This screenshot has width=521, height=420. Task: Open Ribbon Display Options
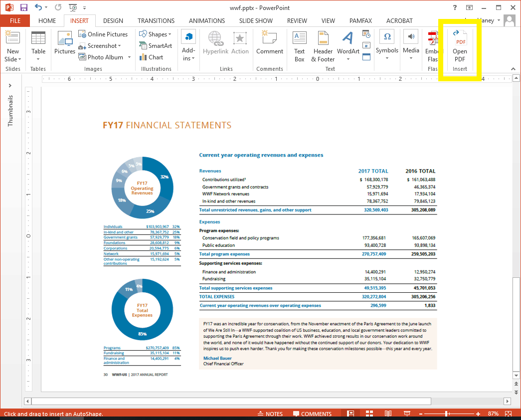(469, 7)
